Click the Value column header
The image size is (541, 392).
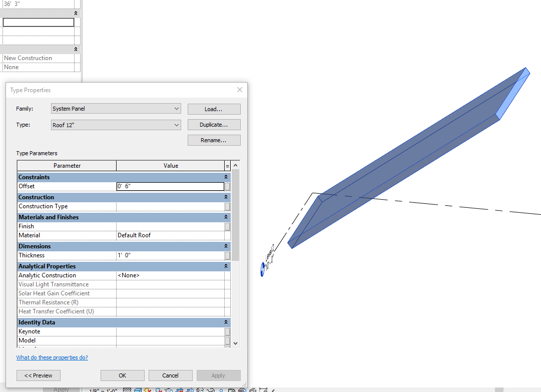click(171, 166)
